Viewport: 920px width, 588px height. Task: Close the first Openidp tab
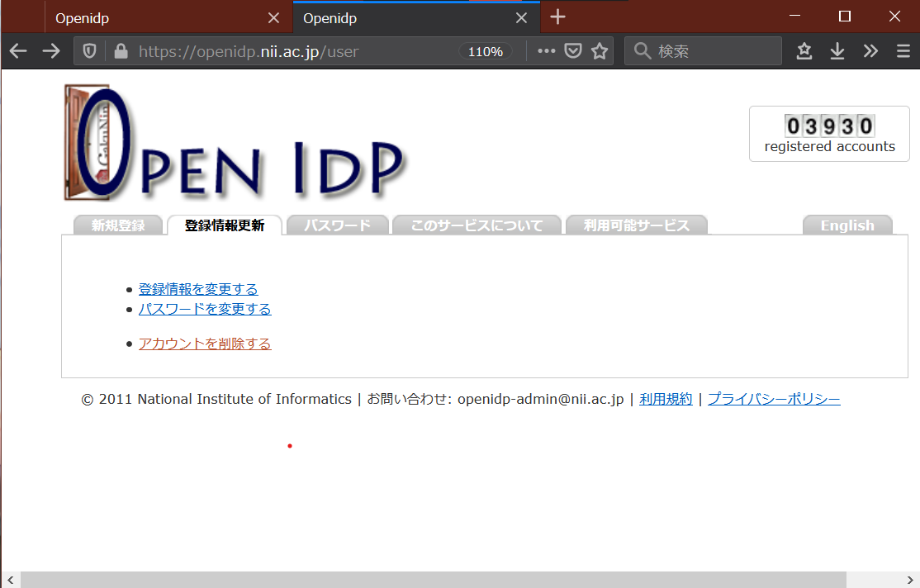[273, 18]
